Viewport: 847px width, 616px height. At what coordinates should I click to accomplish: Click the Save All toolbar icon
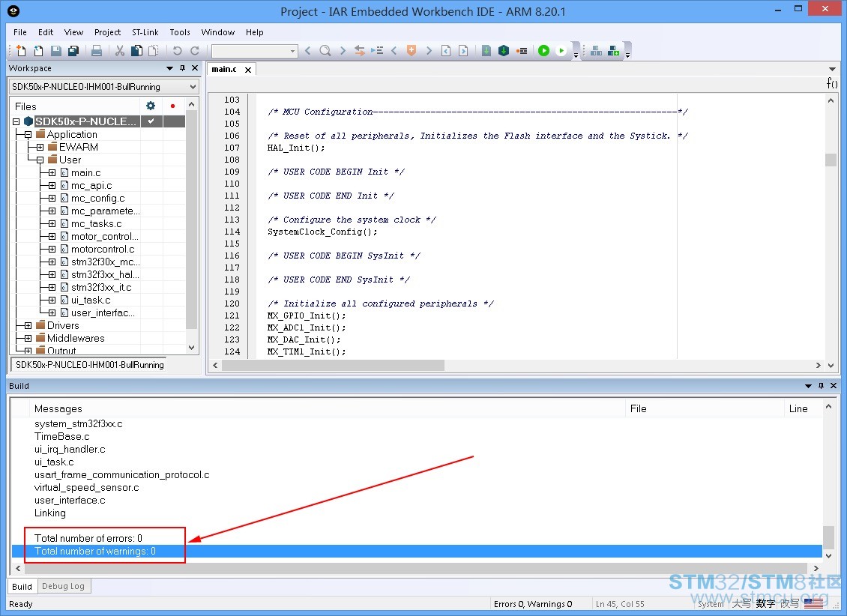click(73, 51)
